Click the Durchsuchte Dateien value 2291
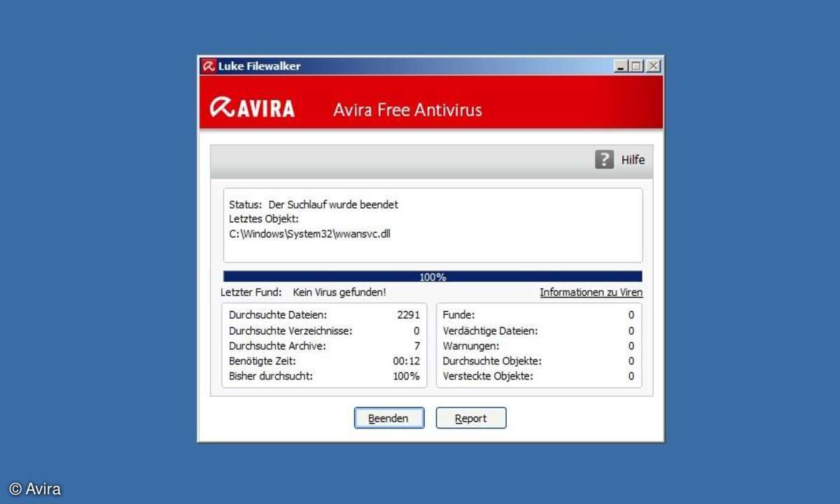The image size is (840, 504). tap(408, 316)
